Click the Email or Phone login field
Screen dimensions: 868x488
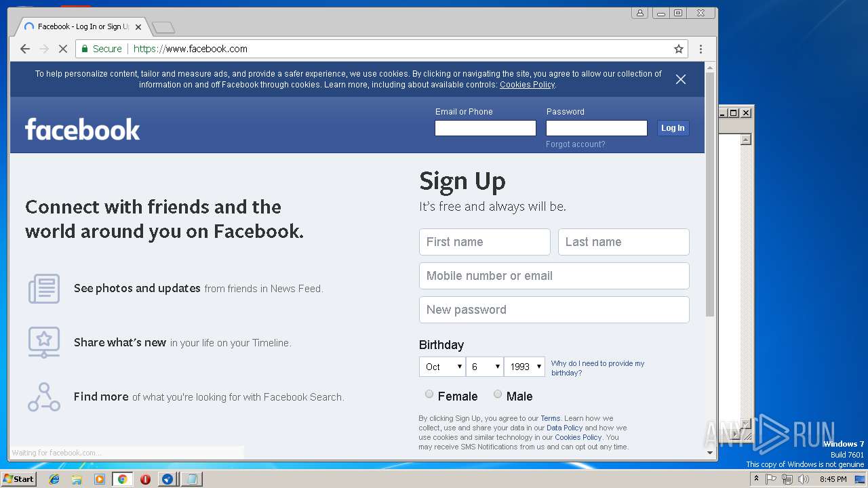pos(486,128)
